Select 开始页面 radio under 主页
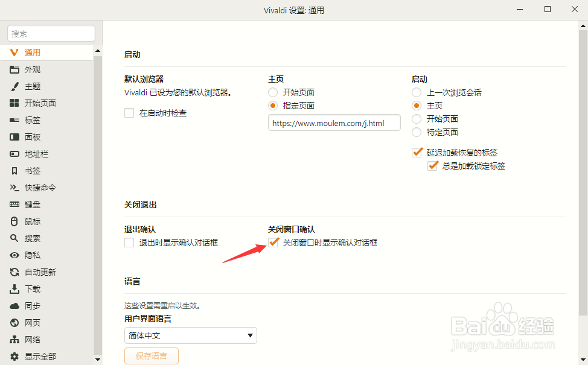The image size is (588, 365). point(273,92)
